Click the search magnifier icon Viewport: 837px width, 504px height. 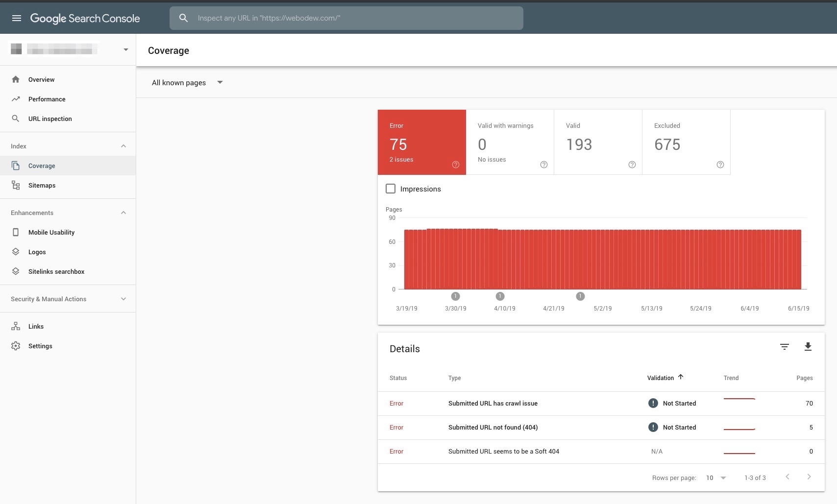click(x=183, y=18)
